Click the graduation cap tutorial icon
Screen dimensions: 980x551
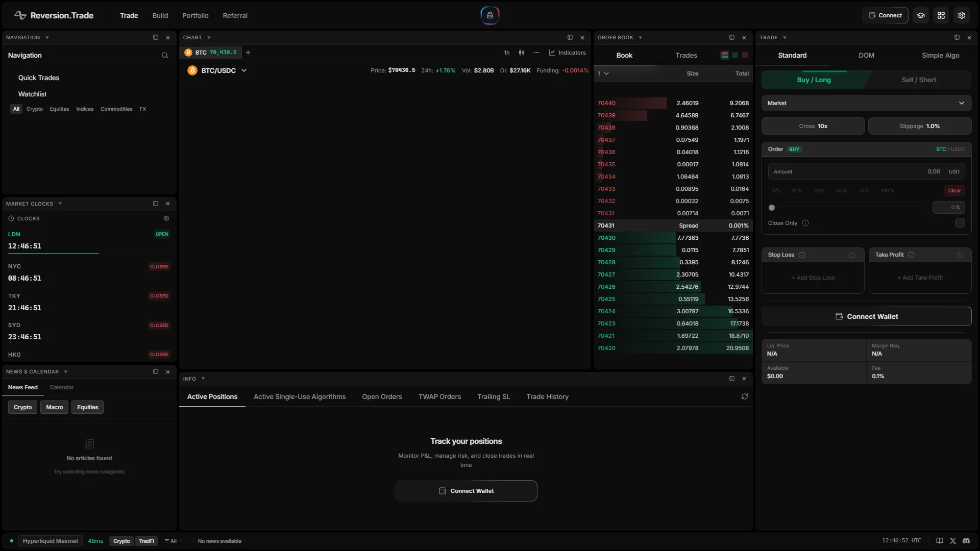(x=921, y=15)
